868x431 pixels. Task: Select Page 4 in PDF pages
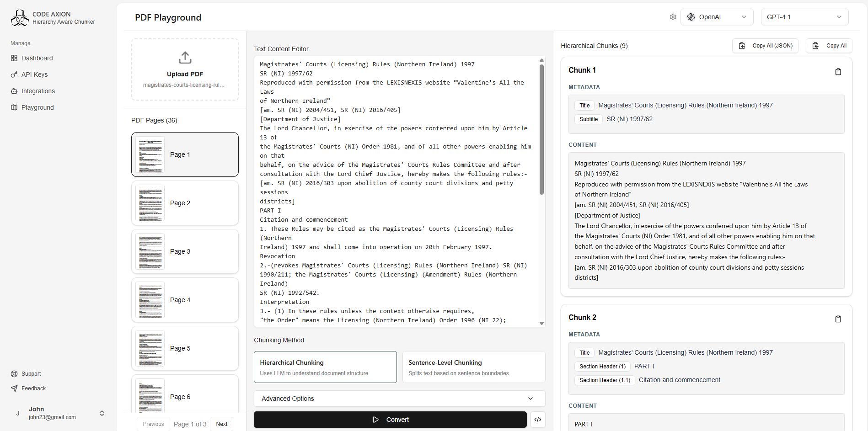pyautogui.click(x=185, y=300)
